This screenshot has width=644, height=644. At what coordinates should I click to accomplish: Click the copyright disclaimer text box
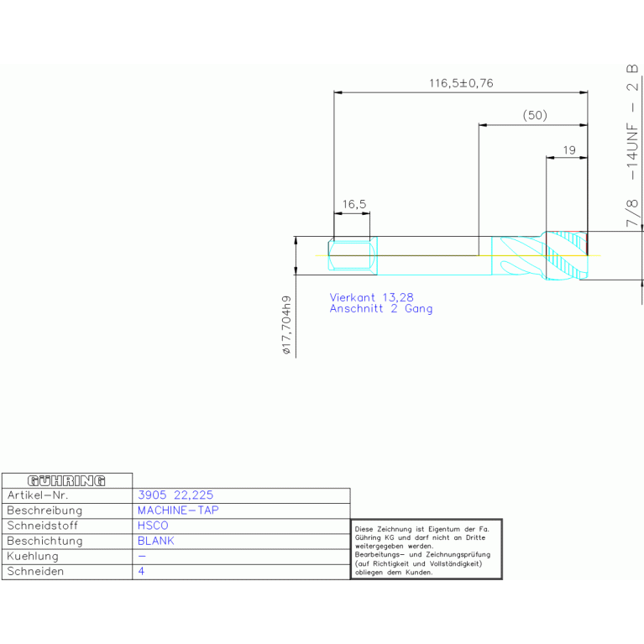point(426,550)
